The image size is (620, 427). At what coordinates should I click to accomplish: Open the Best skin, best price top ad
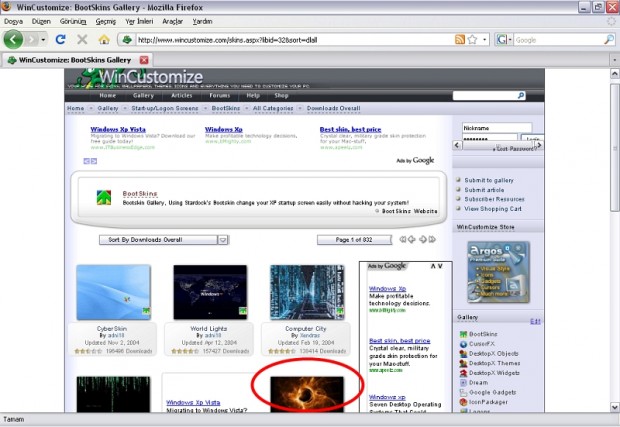click(x=350, y=129)
